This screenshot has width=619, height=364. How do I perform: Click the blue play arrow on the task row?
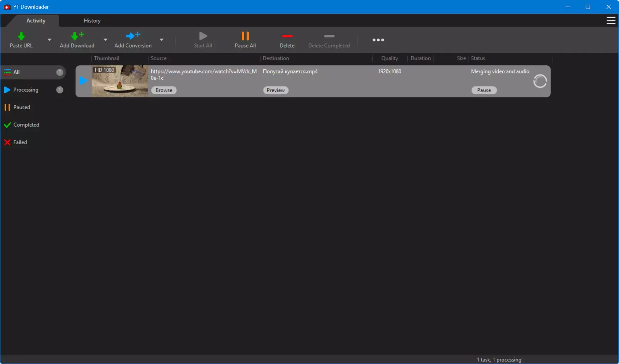[x=83, y=81]
